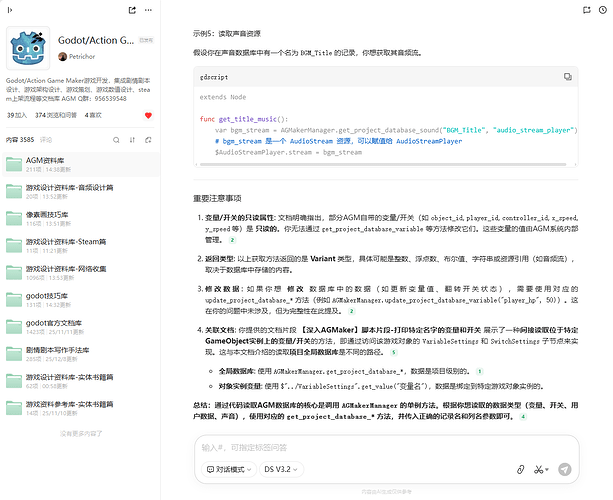Open the DS V3.2 model dropdown
613x500 pixels.
point(281,468)
